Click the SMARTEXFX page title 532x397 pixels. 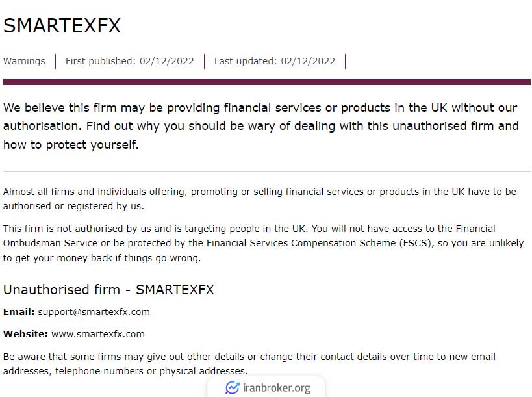coord(62,25)
